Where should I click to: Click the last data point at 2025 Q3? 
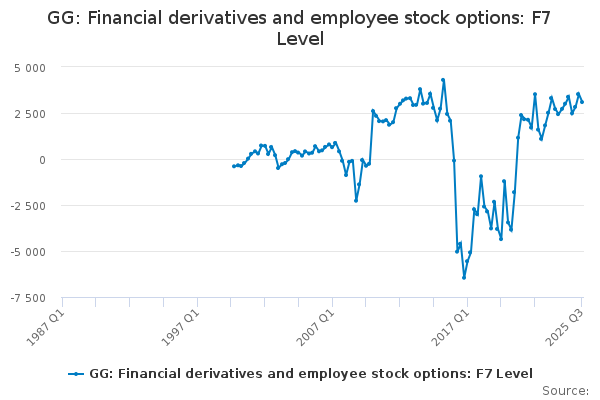tap(582, 101)
